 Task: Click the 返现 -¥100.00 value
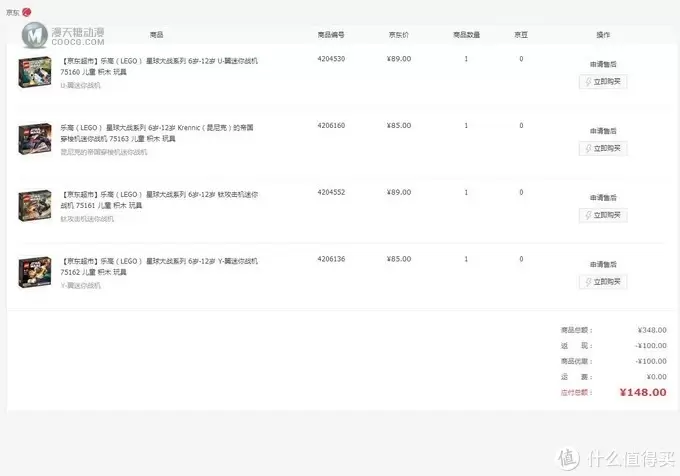tap(651, 346)
